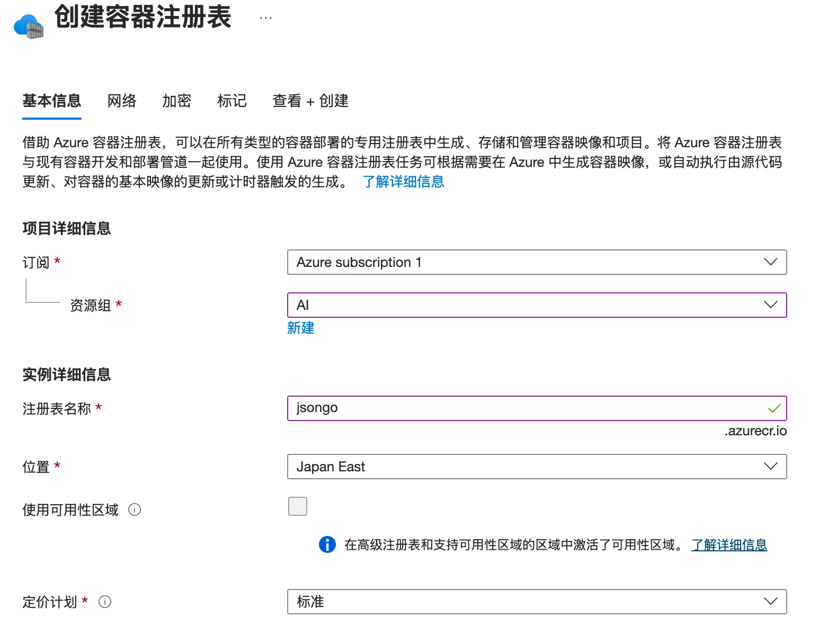Open the 标记 tab
The image size is (819, 644).
(x=232, y=101)
